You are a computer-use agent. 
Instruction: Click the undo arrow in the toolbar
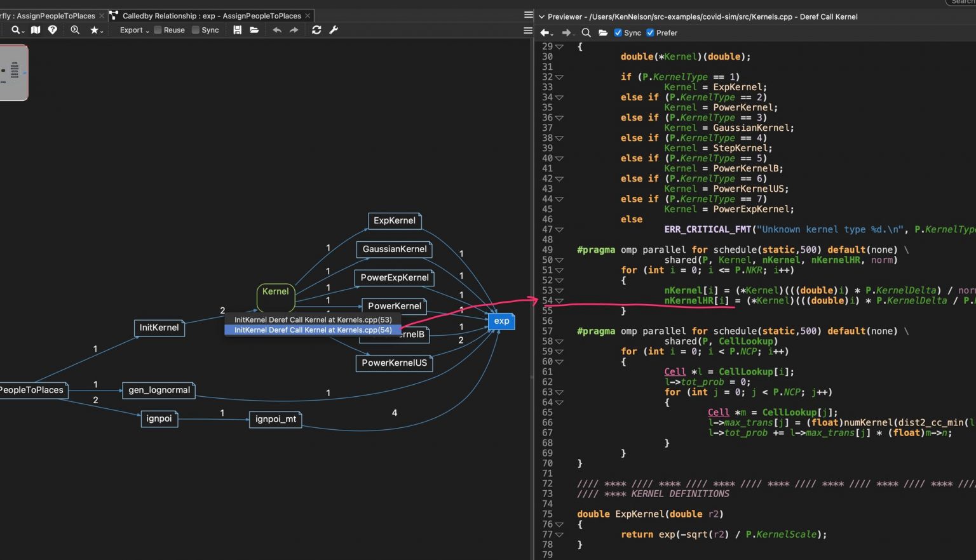coord(278,30)
